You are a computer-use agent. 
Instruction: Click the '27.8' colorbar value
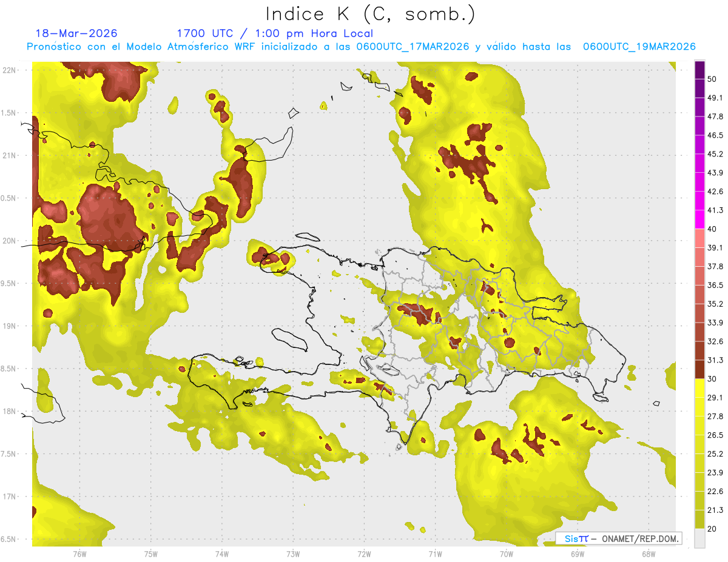(715, 416)
